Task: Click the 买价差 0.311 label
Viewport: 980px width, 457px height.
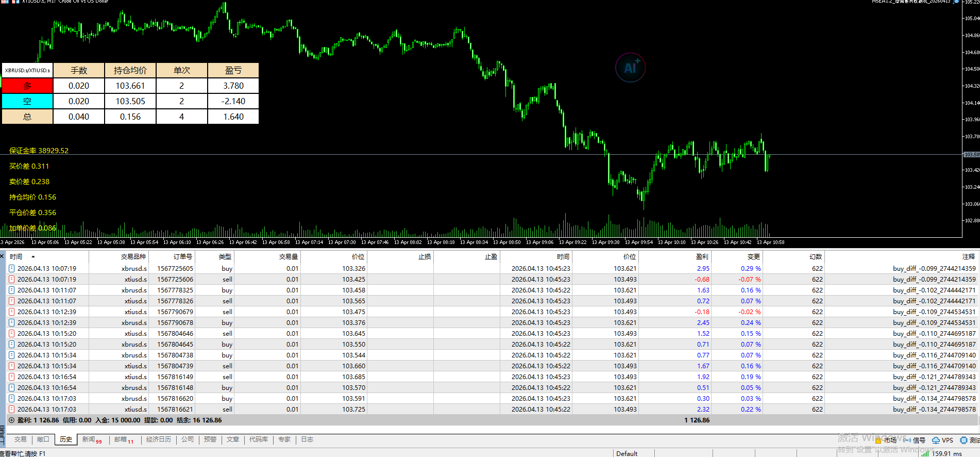Action: (29, 166)
